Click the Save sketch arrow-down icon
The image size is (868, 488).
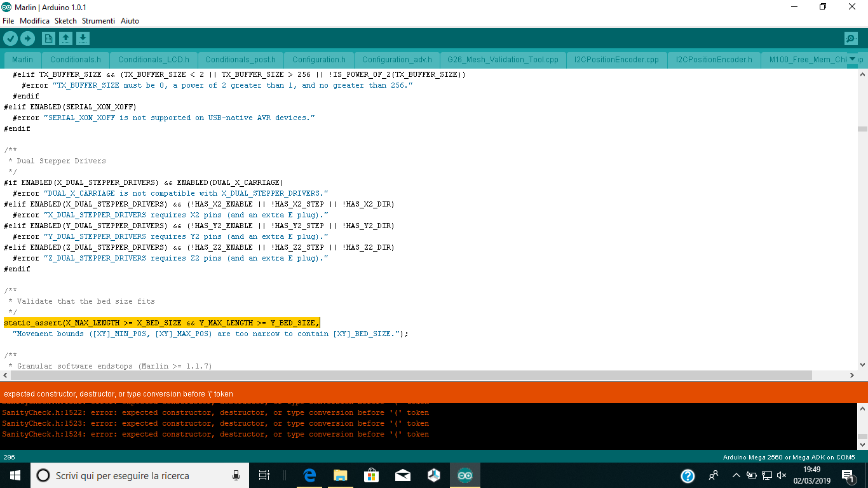tap(83, 39)
